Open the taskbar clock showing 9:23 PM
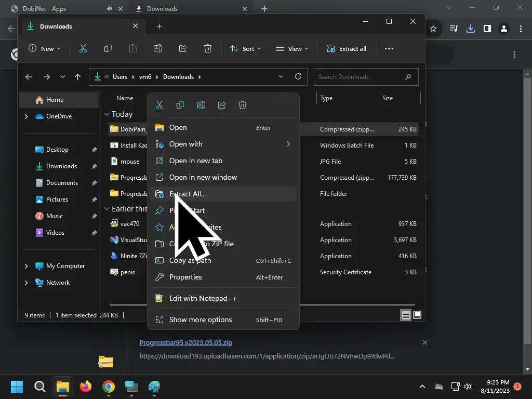The image size is (532, 399). tap(495, 387)
